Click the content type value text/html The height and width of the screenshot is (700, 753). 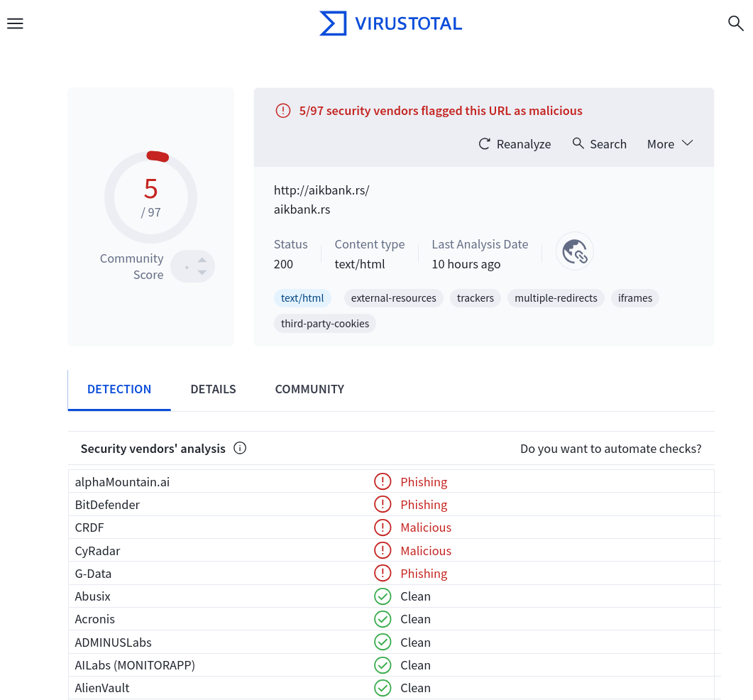point(360,264)
